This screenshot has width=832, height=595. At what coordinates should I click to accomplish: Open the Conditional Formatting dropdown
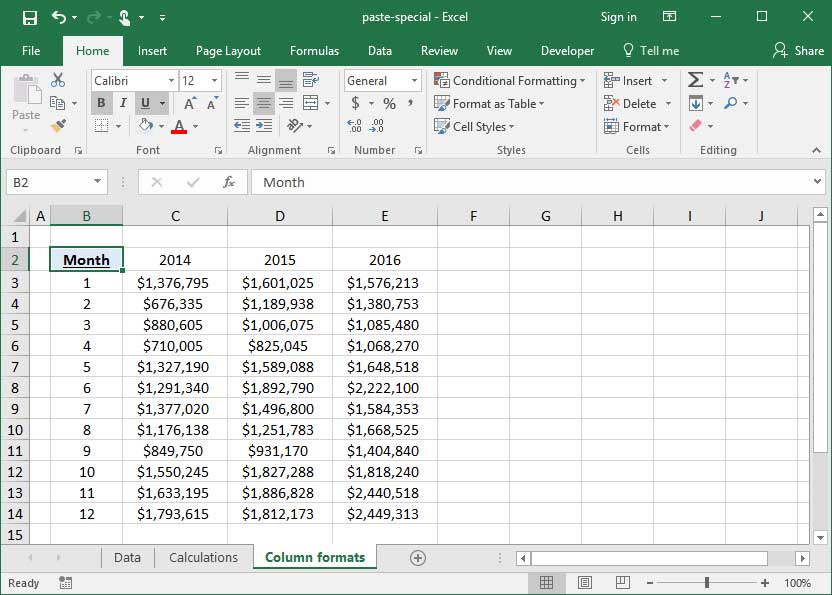pos(510,81)
